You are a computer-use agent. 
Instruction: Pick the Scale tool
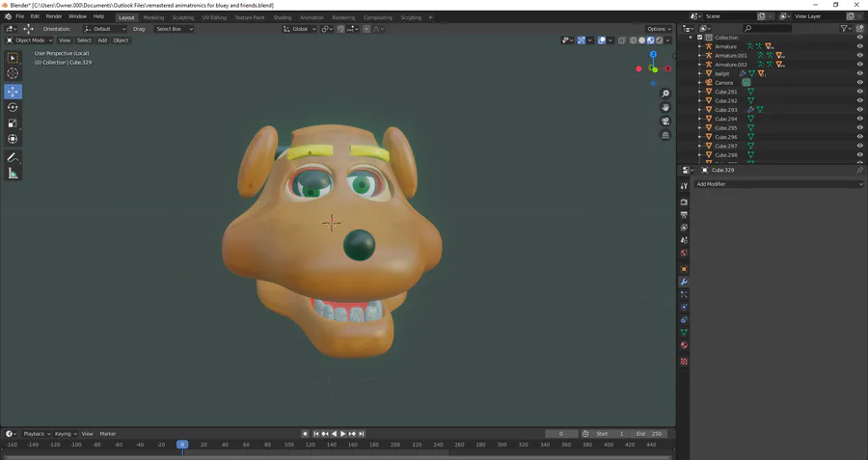point(13,123)
